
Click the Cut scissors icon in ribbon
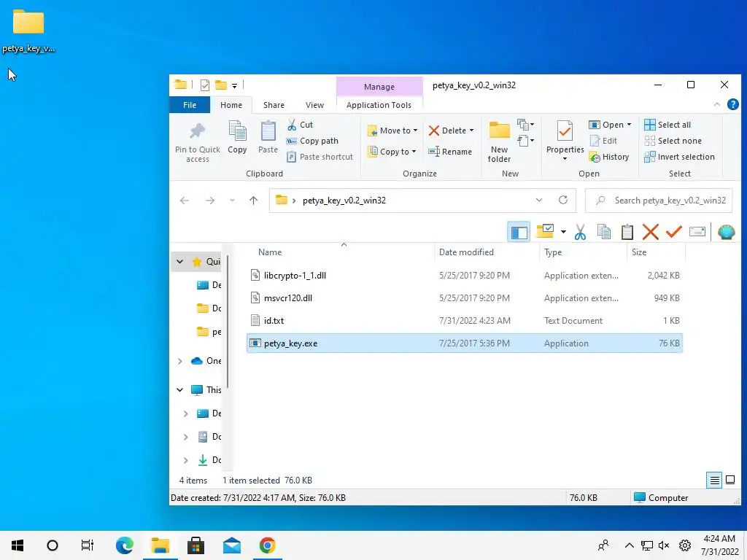coord(292,125)
